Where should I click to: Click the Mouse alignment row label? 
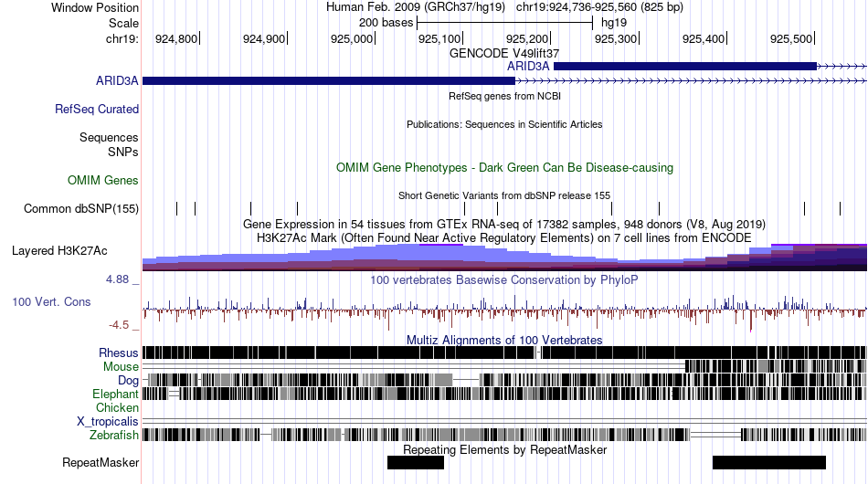(x=121, y=367)
